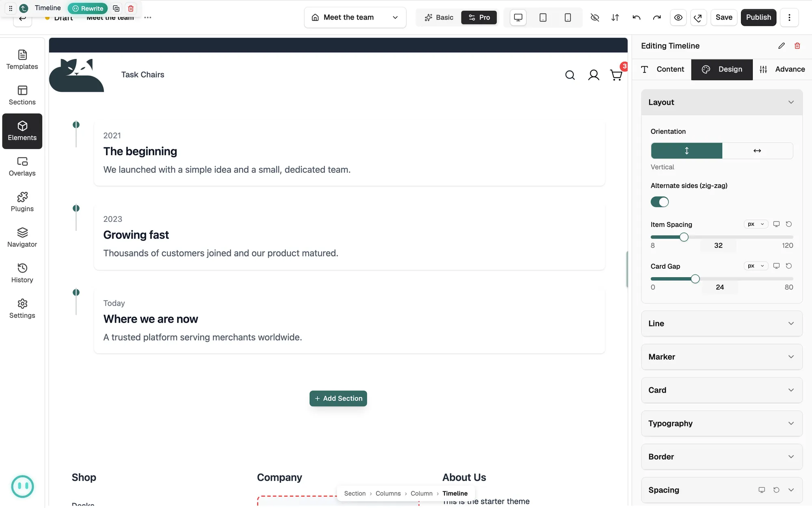The width and height of the screenshot is (812, 508).
Task: Open the Overlays panel
Action: [22, 167]
